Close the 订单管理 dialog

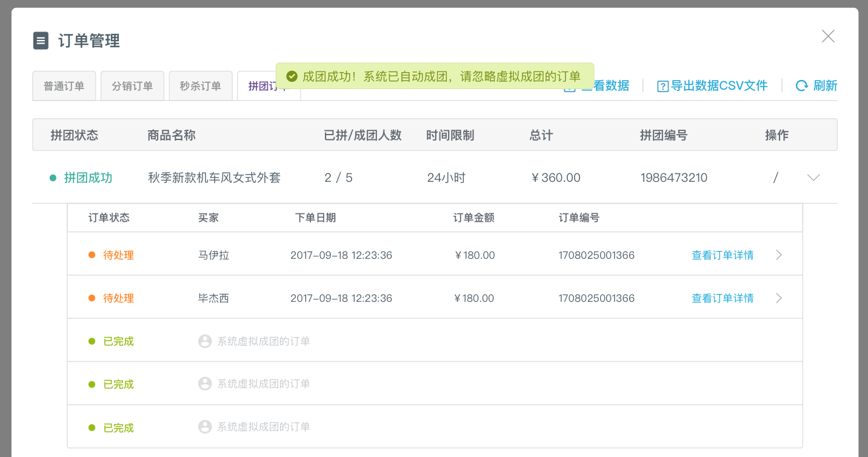click(828, 36)
